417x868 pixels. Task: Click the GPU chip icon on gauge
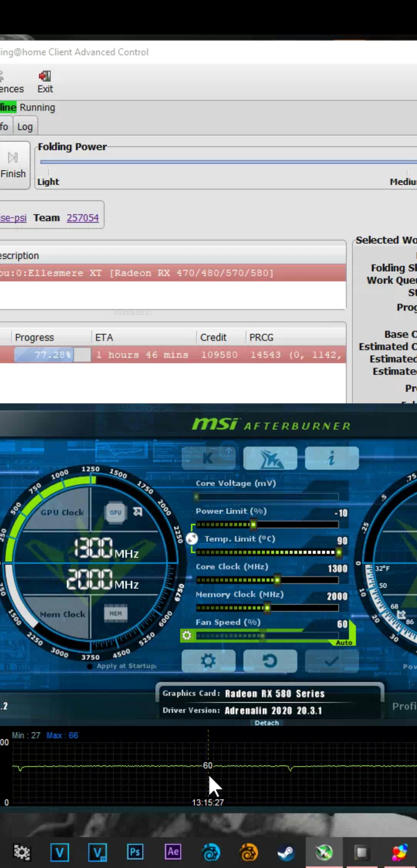click(x=115, y=512)
